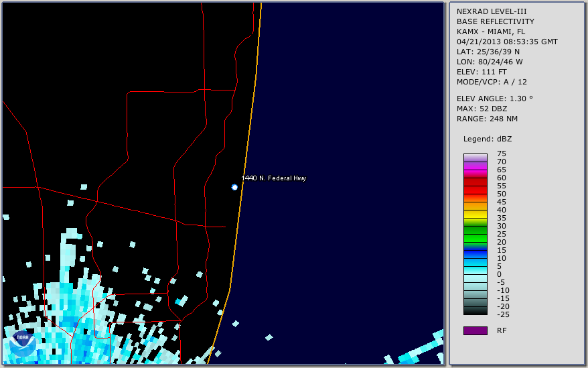Click the purple RF color swatch

(x=475, y=330)
